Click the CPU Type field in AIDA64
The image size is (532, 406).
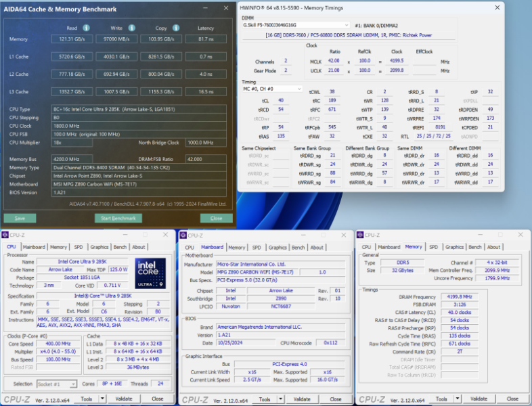coord(139,109)
